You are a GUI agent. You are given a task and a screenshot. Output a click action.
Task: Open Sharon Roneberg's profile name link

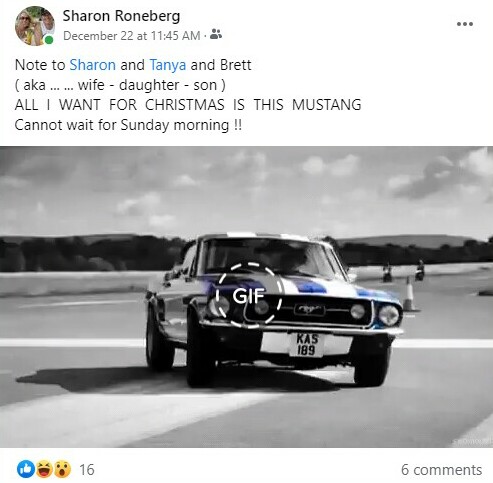click(121, 16)
